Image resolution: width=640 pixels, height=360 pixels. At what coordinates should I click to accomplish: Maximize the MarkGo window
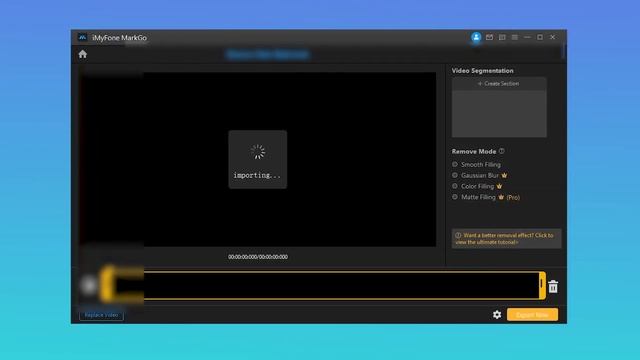540,37
